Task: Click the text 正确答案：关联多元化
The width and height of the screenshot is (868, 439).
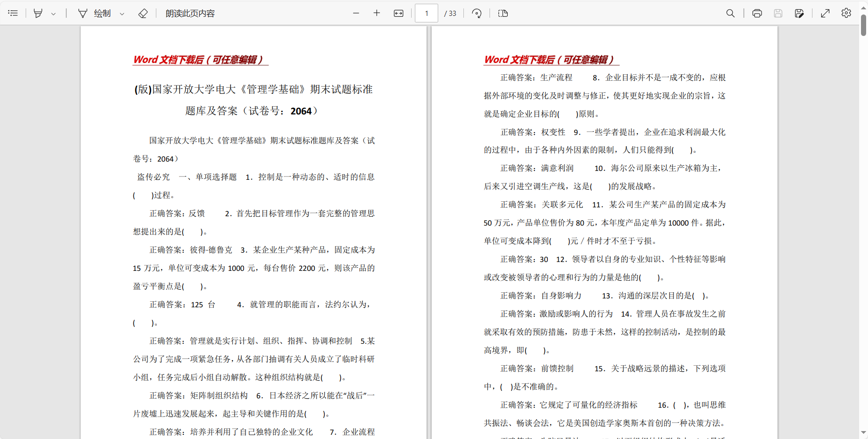Action: [541, 205]
